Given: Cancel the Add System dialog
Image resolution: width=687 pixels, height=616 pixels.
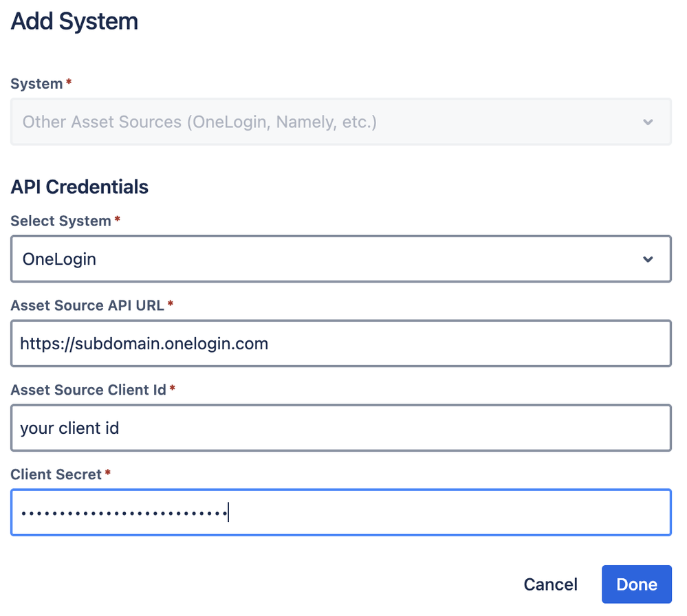Looking at the screenshot, I should pos(550,584).
